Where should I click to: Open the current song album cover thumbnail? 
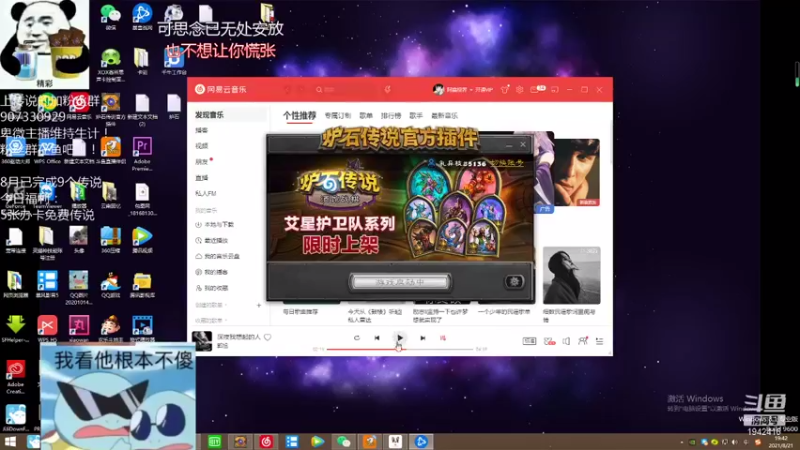point(202,341)
